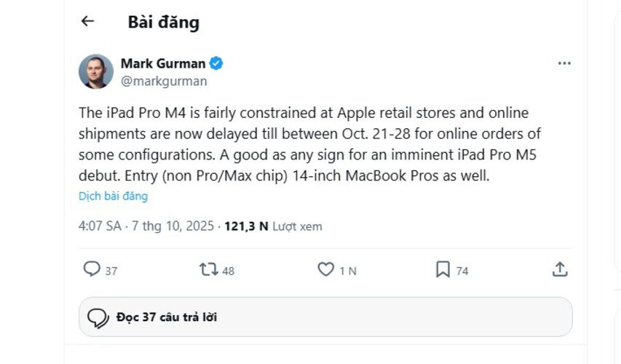Open the post's more options menu
The width and height of the screenshot is (621, 364).
coord(564,63)
